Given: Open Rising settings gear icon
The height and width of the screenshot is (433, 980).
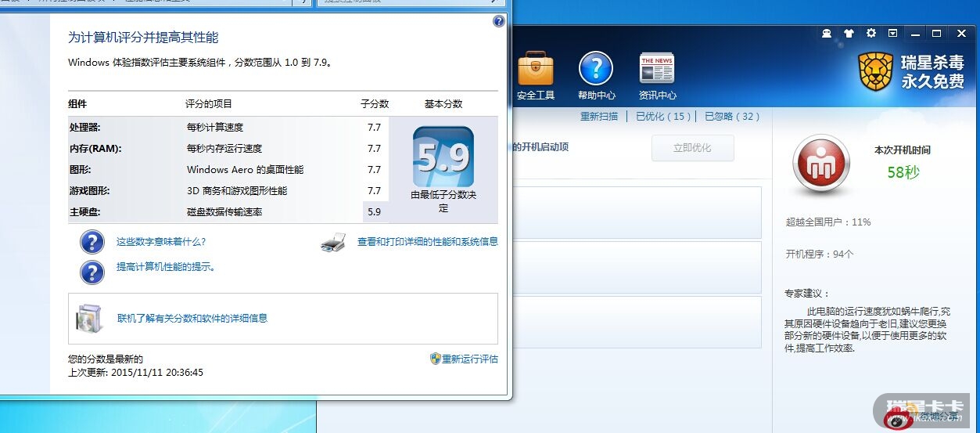Looking at the screenshot, I should point(871,34).
